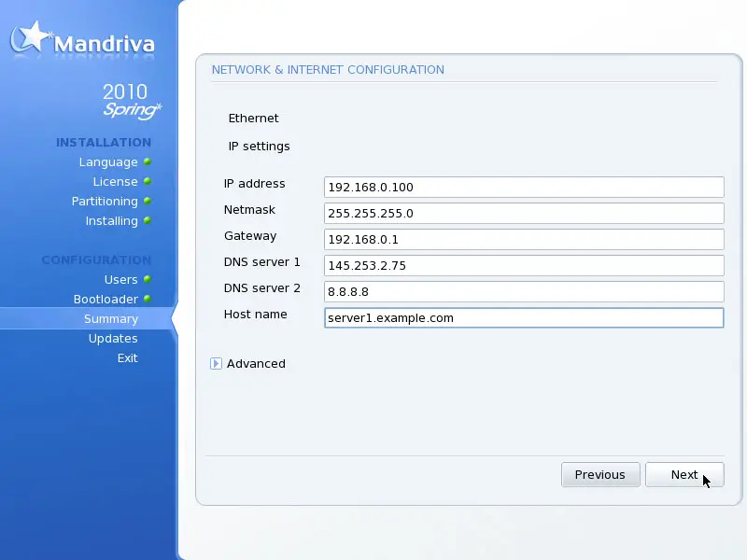Click the CONFIGURATION section heading

click(x=96, y=260)
